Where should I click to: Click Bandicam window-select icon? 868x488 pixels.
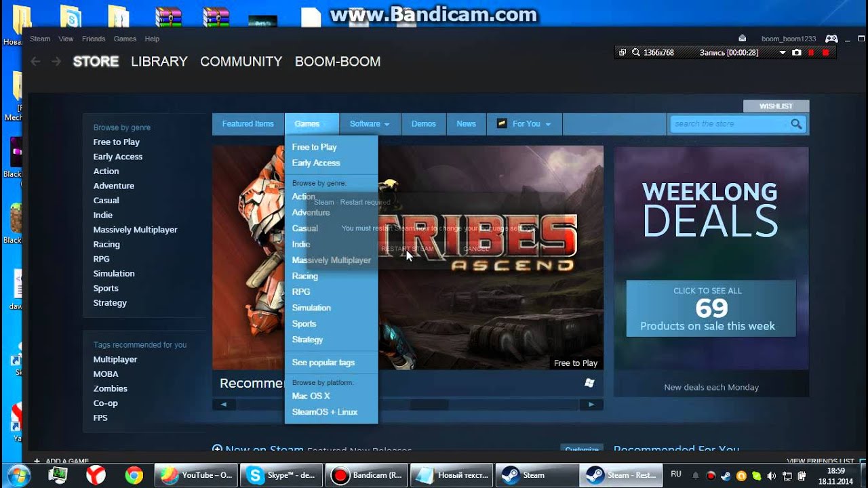click(x=623, y=52)
